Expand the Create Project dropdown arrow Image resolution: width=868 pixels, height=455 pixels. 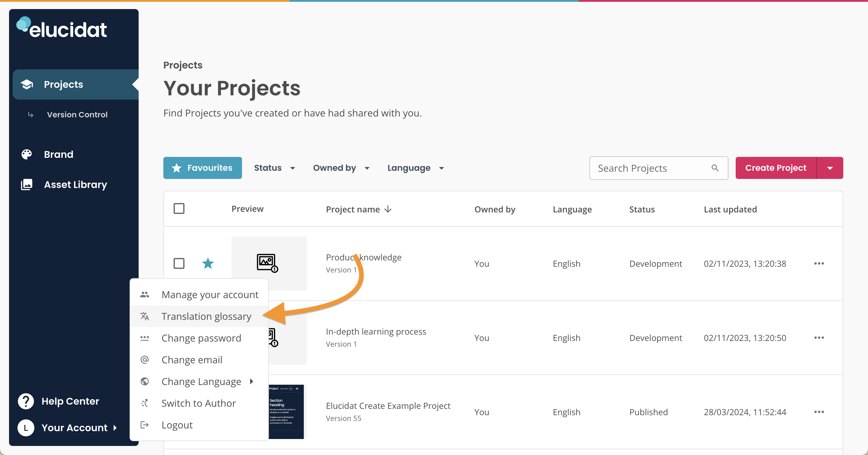pyautogui.click(x=830, y=168)
